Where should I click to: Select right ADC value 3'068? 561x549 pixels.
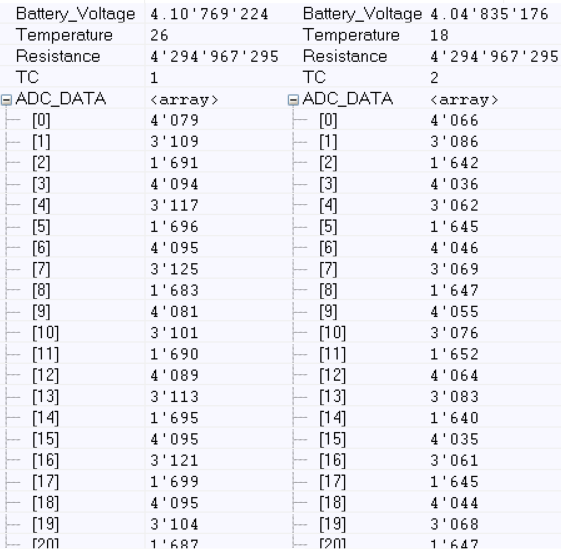454,525
